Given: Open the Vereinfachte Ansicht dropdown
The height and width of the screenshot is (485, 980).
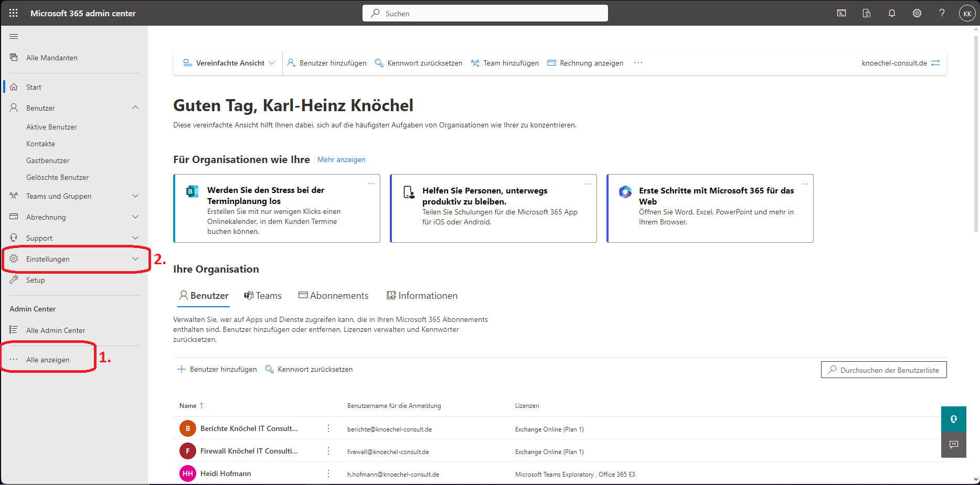Looking at the screenshot, I should pyautogui.click(x=229, y=63).
